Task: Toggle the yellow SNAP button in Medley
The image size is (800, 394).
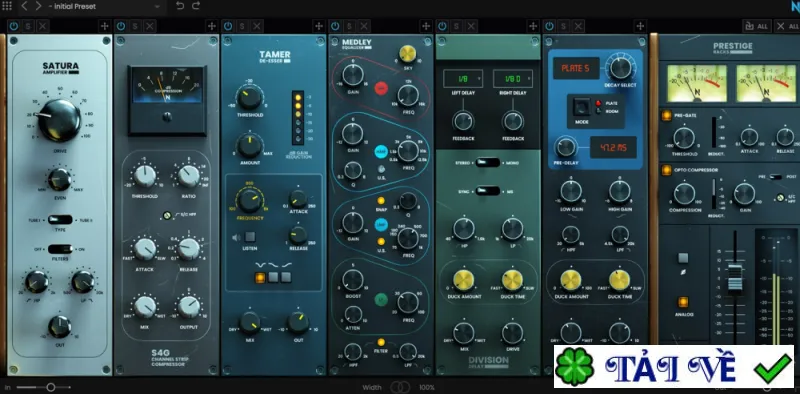Action: (381, 200)
